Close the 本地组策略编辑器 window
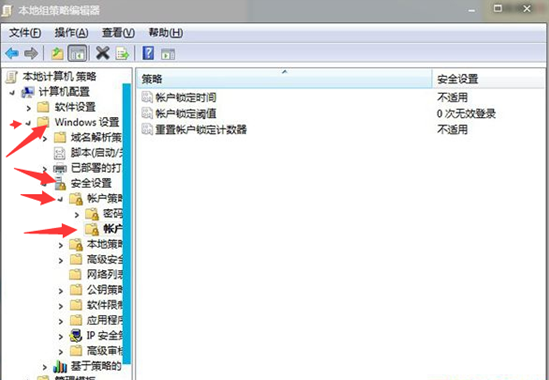549x380 pixels. pos(527,9)
